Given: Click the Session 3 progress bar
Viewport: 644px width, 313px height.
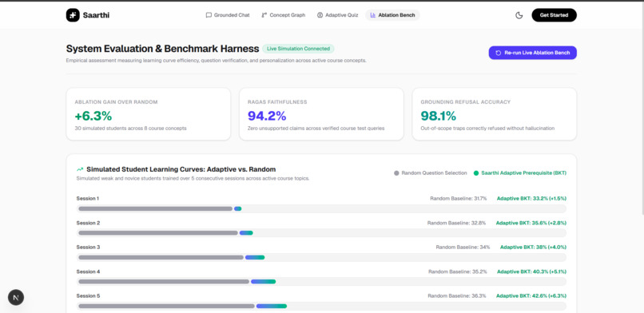Looking at the screenshot, I should tap(321, 258).
